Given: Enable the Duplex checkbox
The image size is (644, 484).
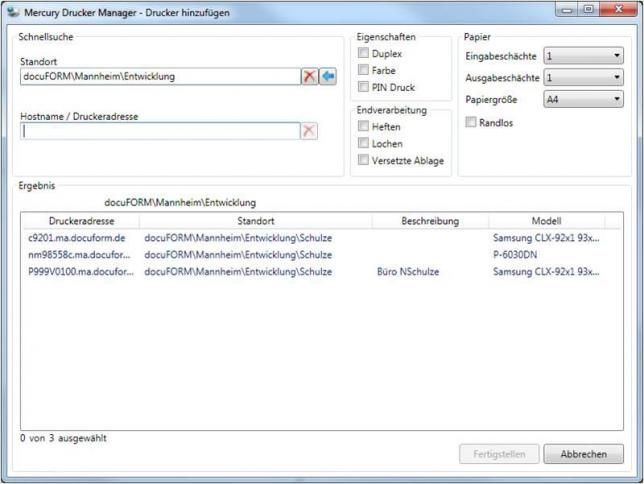Looking at the screenshot, I should (364, 54).
